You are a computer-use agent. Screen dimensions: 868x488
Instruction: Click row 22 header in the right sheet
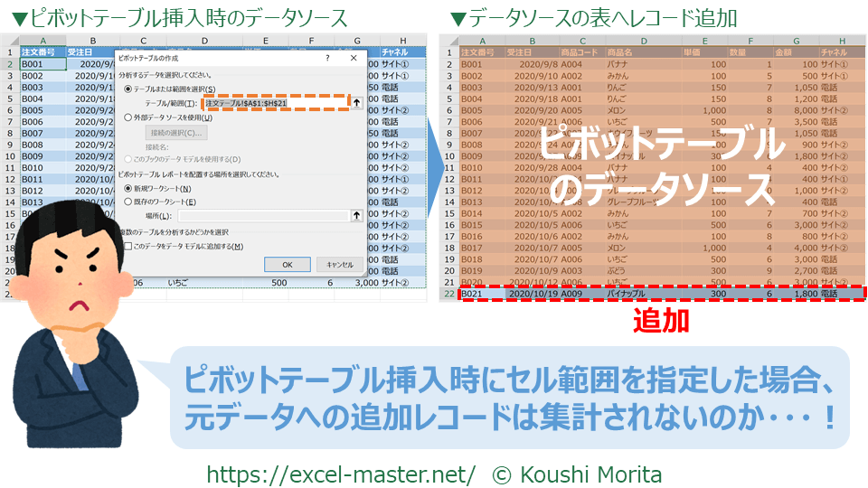click(448, 294)
